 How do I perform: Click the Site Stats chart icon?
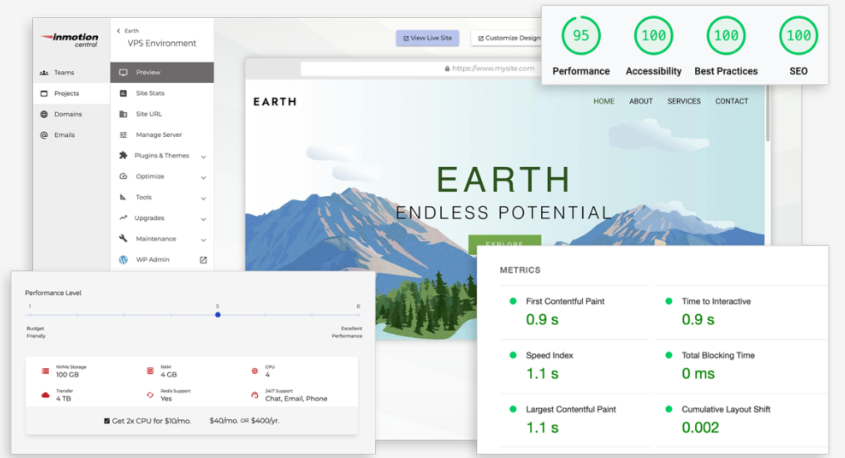pyautogui.click(x=123, y=93)
